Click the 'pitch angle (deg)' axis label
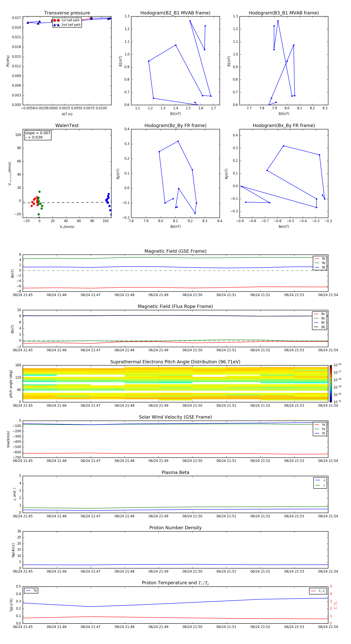The width and height of the screenshot is (351, 644). click(11, 383)
